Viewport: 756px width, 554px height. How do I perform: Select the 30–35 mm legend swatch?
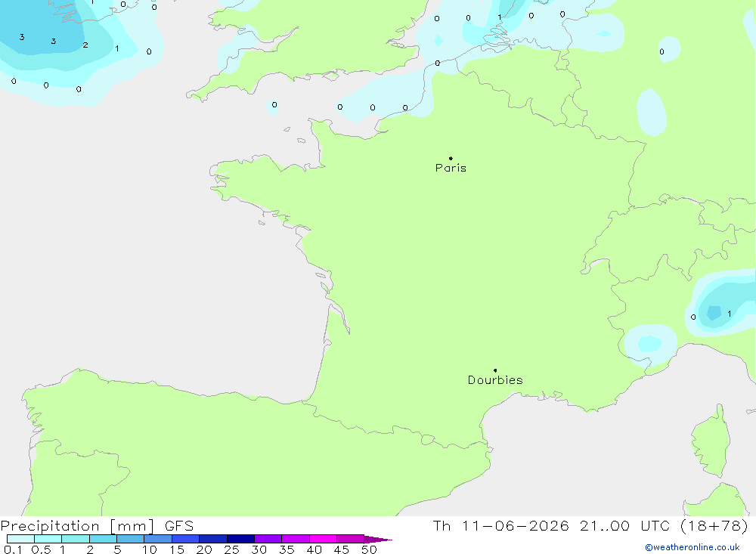click(268, 539)
